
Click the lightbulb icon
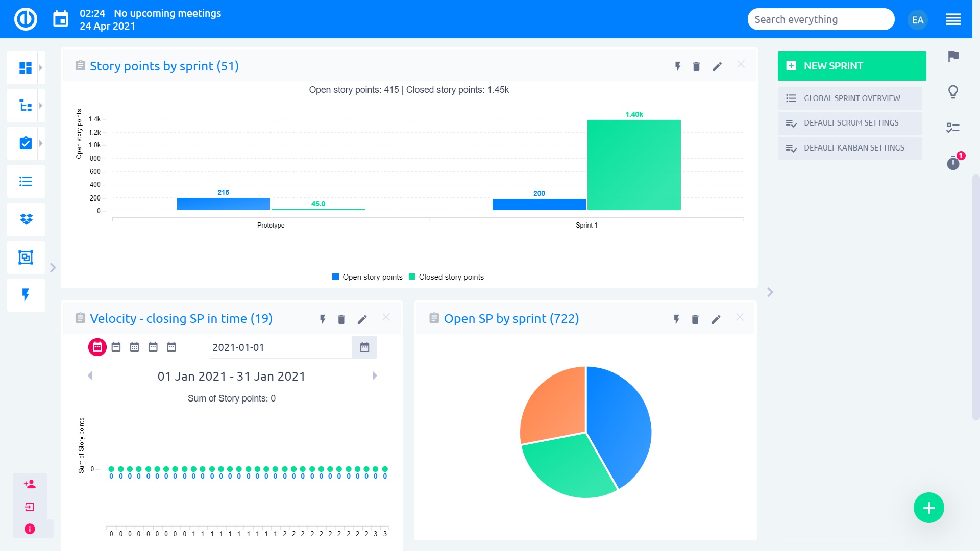953,92
